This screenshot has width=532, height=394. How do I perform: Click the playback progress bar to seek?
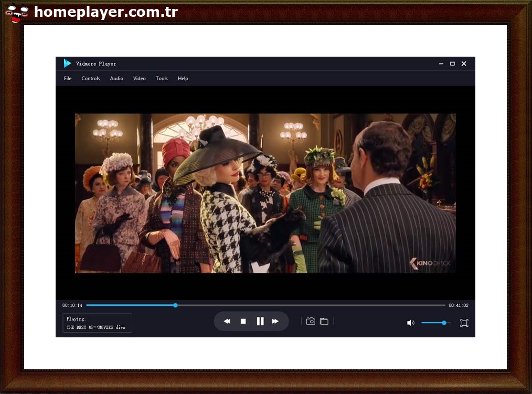click(262, 305)
